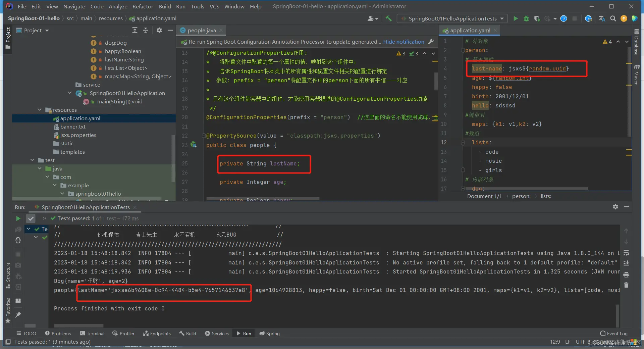Open the run configuration dropdown SpringBoot01HelloApplicationTests
Image resolution: width=644 pixels, height=349 pixels.
pos(452,18)
